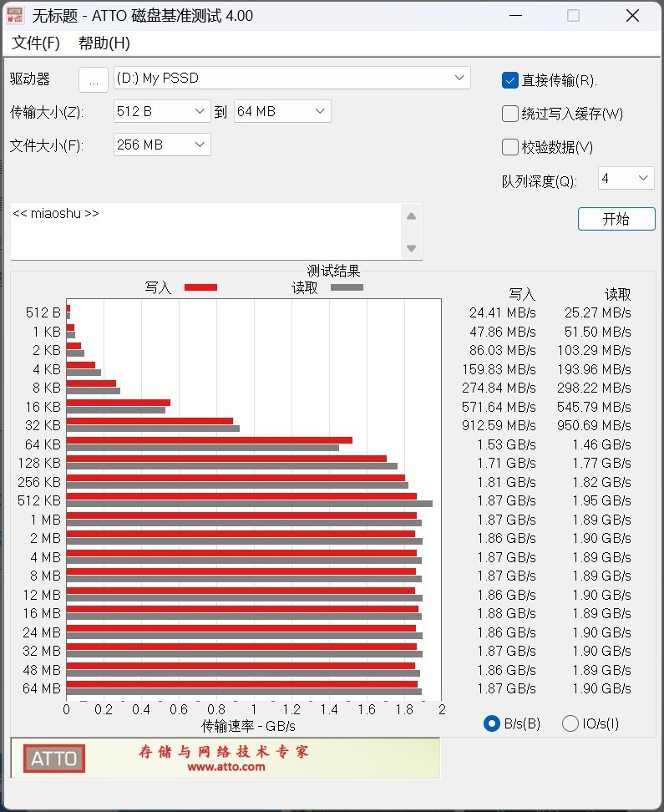Viewport: 664px width, 812px height.
Task: Click the ATTO app icon in title bar
Action: pyautogui.click(x=15, y=16)
